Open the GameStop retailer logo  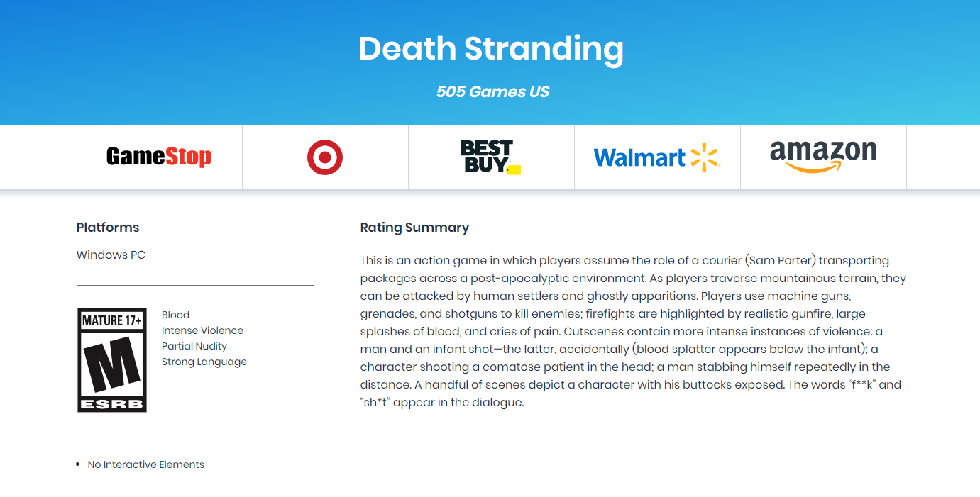(159, 157)
